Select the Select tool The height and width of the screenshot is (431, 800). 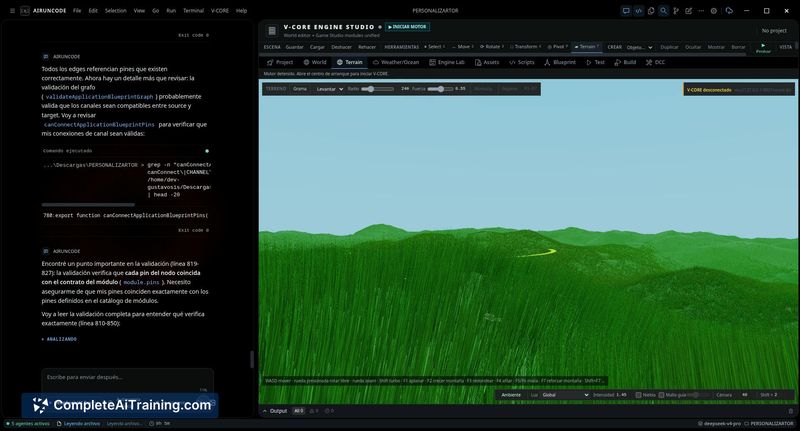click(x=434, y=46)
